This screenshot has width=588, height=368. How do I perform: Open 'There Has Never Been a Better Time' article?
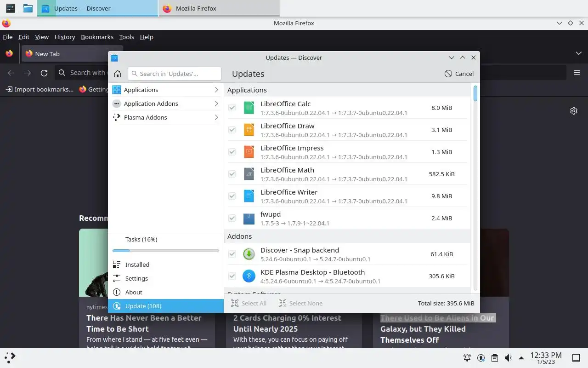coord(144,323)
